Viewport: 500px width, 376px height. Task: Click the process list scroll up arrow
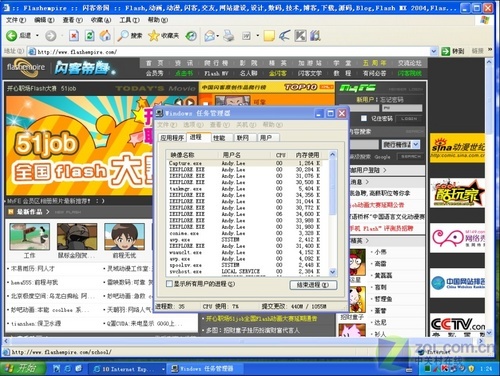[333, 155]
